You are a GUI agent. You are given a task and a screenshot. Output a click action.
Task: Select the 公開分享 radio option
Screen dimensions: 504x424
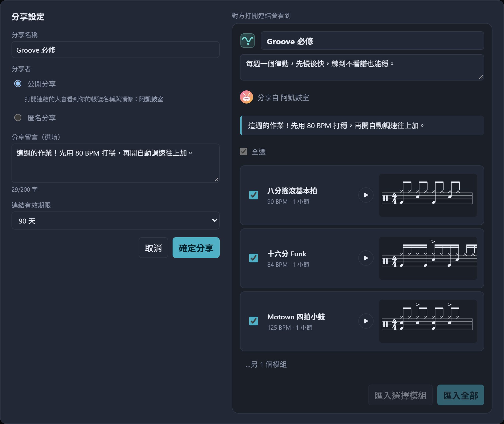pyautogui.click(x=18, y=84)
